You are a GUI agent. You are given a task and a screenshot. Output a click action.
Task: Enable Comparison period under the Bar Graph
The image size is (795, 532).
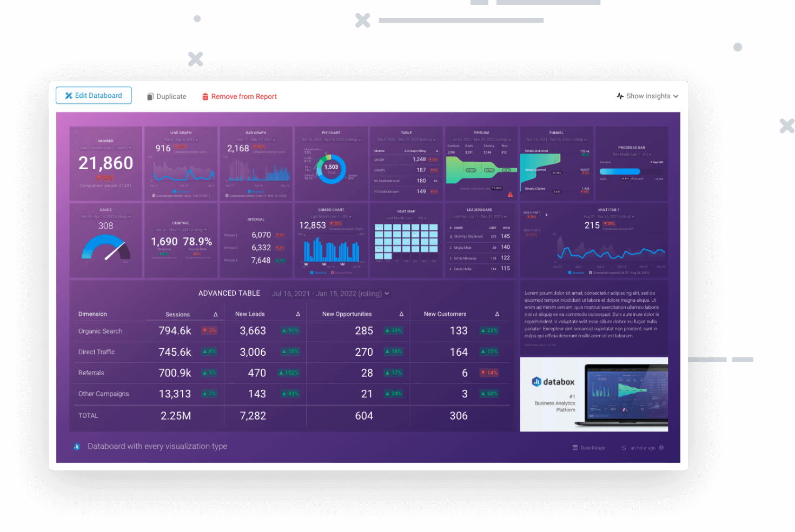pos(227,196)
